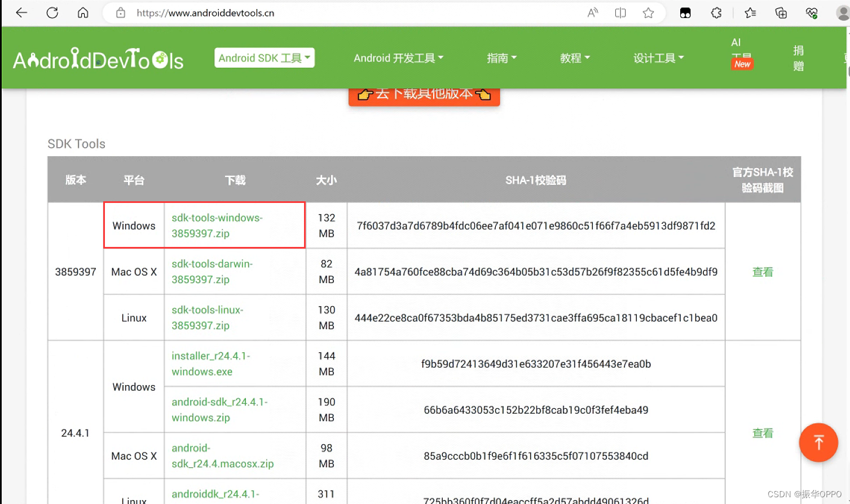Activate the Read Aloud icon in address bar
This screenshot has width=850, height=504.
tap(593, 12)
